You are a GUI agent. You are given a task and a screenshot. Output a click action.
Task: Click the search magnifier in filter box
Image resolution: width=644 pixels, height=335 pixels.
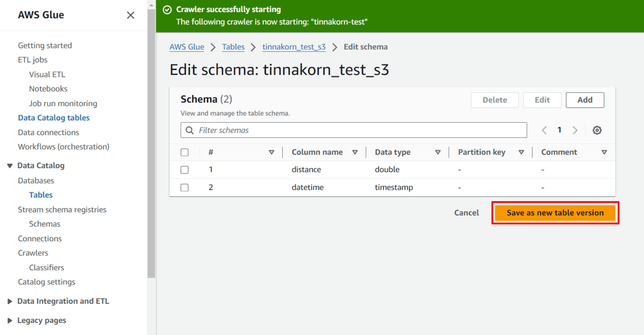[190, 130]
